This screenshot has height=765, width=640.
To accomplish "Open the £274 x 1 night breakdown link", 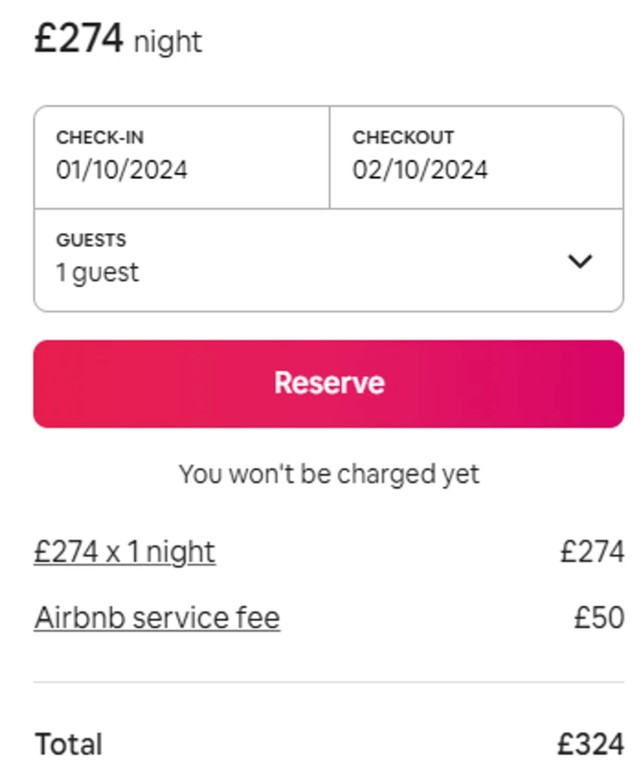I will 125,552.
